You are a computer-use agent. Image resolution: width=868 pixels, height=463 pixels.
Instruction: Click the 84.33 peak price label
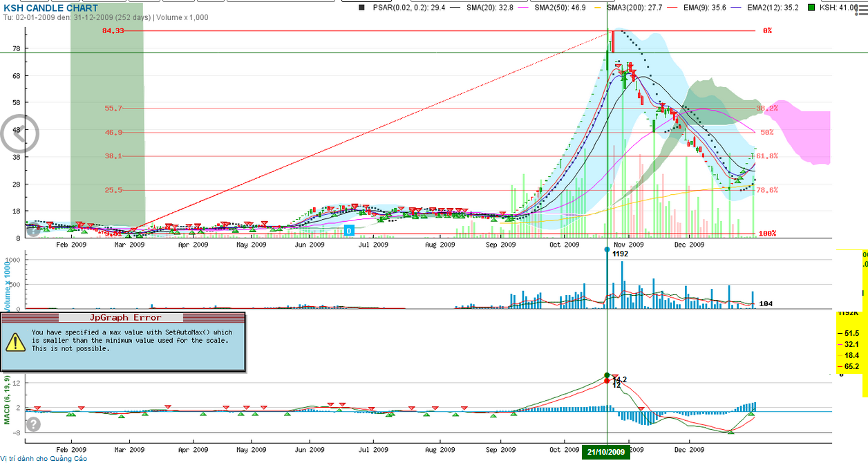point(113,31)
